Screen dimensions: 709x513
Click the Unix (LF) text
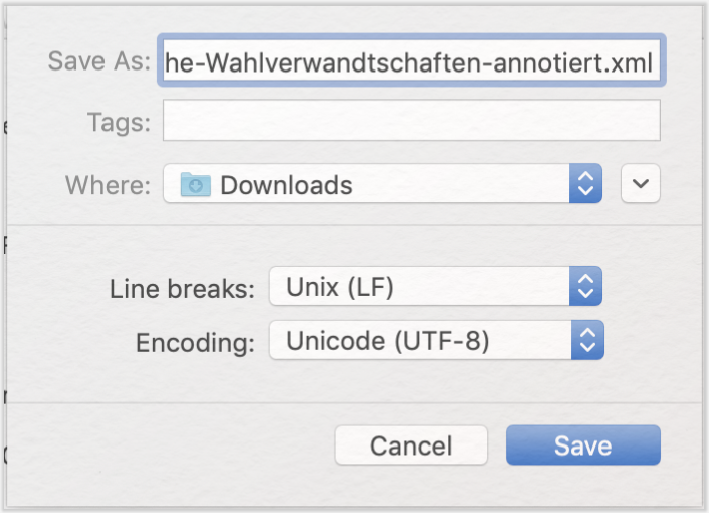[x=340, y=287]
